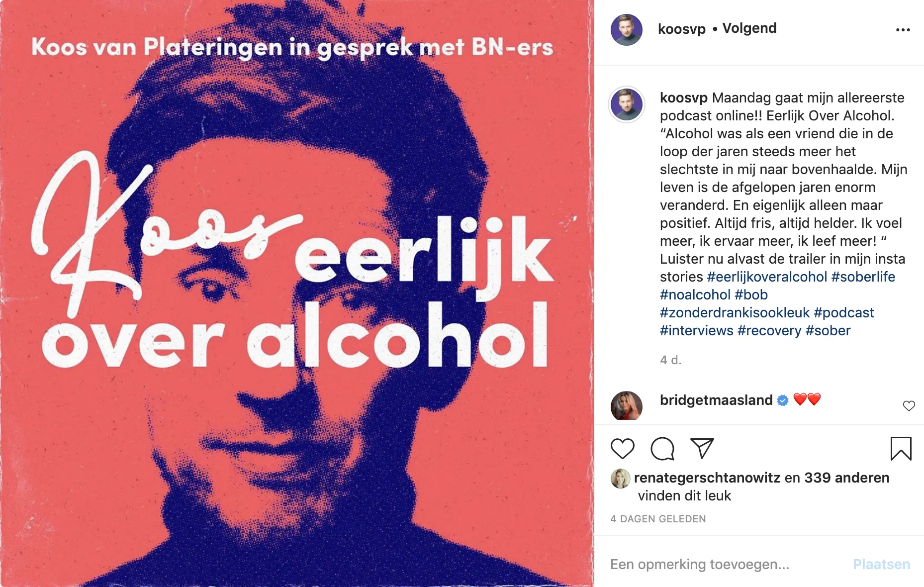Open the #eerlijkoveralcohol hashtag
Viewport: 924px width, 587px height.
tap(767, 277)
